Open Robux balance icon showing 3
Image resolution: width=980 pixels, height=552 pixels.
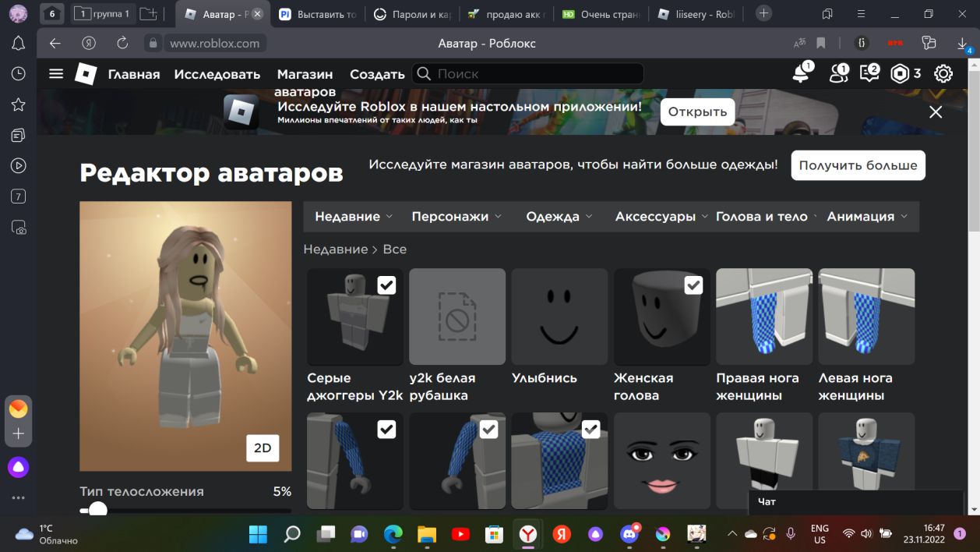(x=901, y=73)
